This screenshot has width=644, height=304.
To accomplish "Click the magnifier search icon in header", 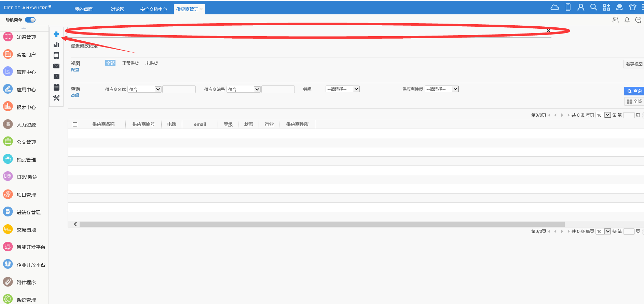I will pyautogui.click(x=594, y=8).
